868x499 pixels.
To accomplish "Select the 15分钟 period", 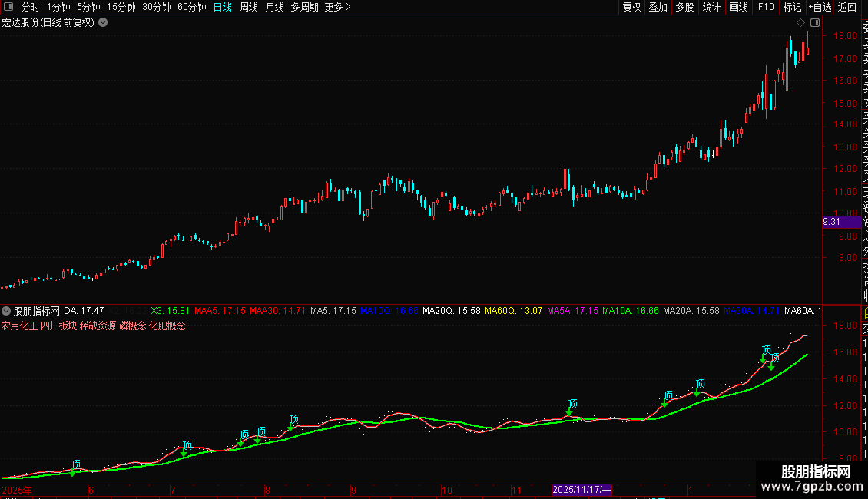I will (x=121, y=7).
